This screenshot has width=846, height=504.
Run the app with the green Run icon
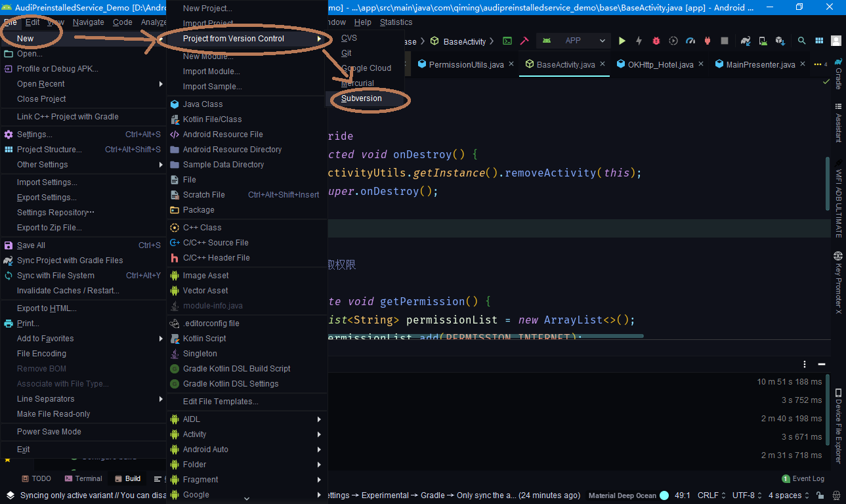622,40
